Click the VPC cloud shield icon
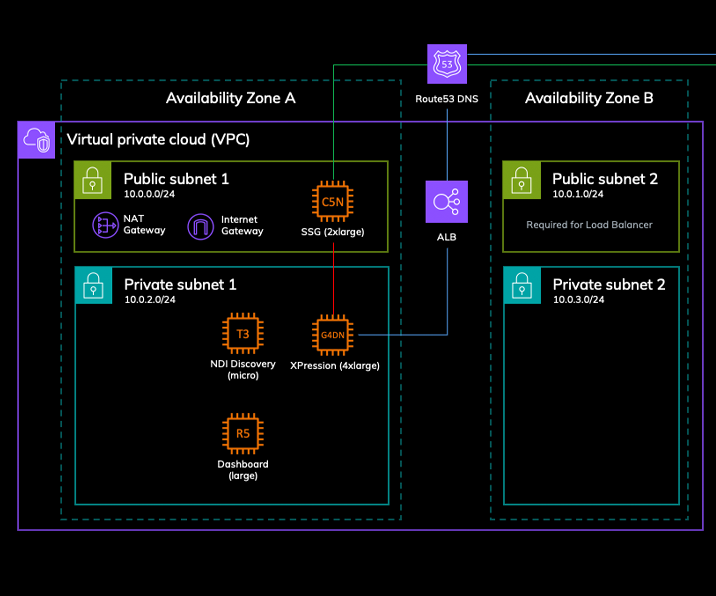The height and width of the screenshot is (596, 716). coord(38,140)
